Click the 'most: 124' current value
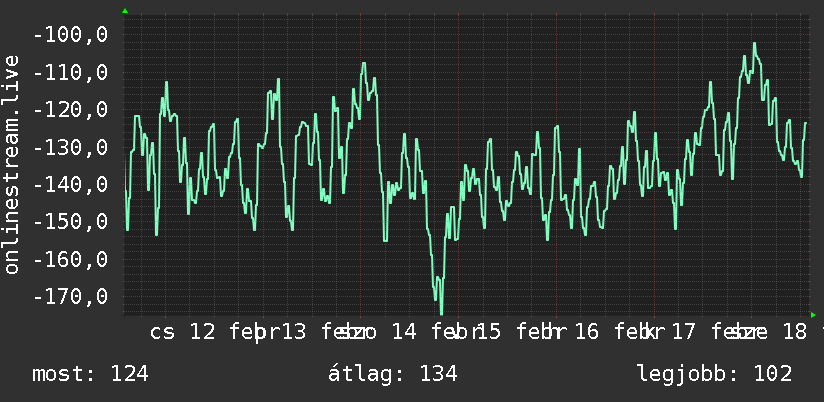Screen dimensions: 824x402 coord(90,374)
